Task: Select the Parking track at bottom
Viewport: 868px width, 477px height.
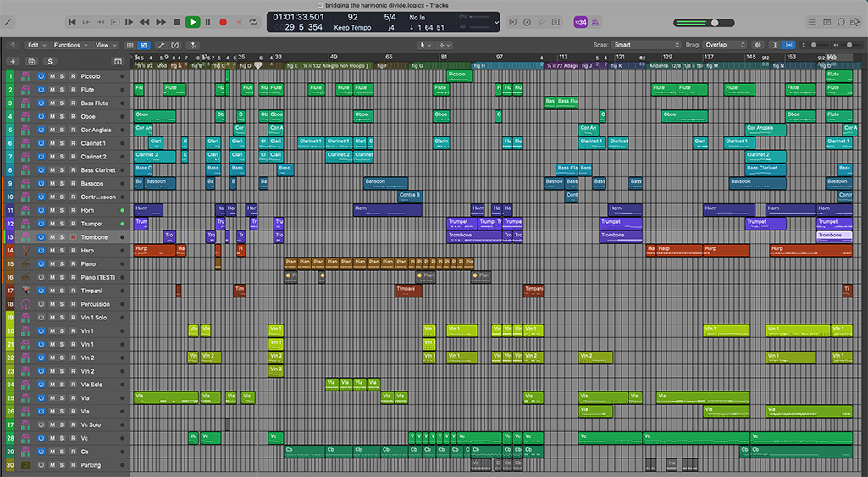Action: (65, 465)
